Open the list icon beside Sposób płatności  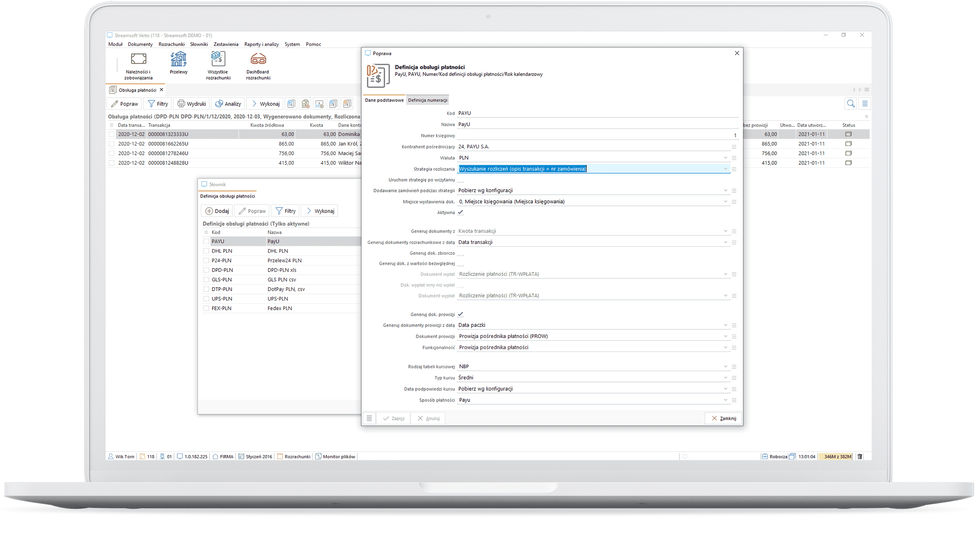(x=734, y=400)
